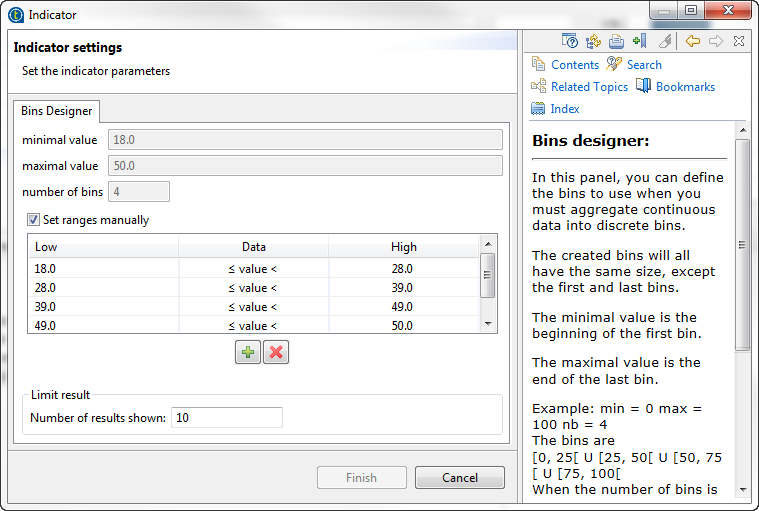Click '≤ value <' in the 18.0 row
This screenshot has height=511, width=759.
253,269
